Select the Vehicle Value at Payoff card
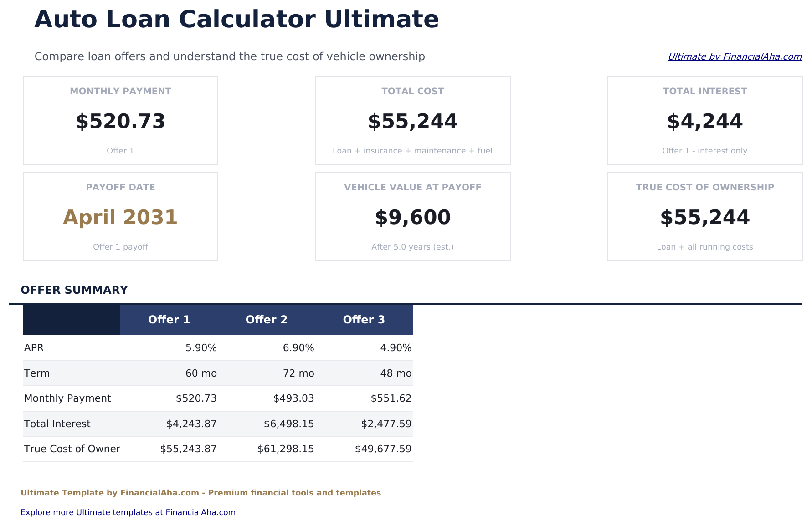Screen dimensions: 812x526 click(412, 216)
